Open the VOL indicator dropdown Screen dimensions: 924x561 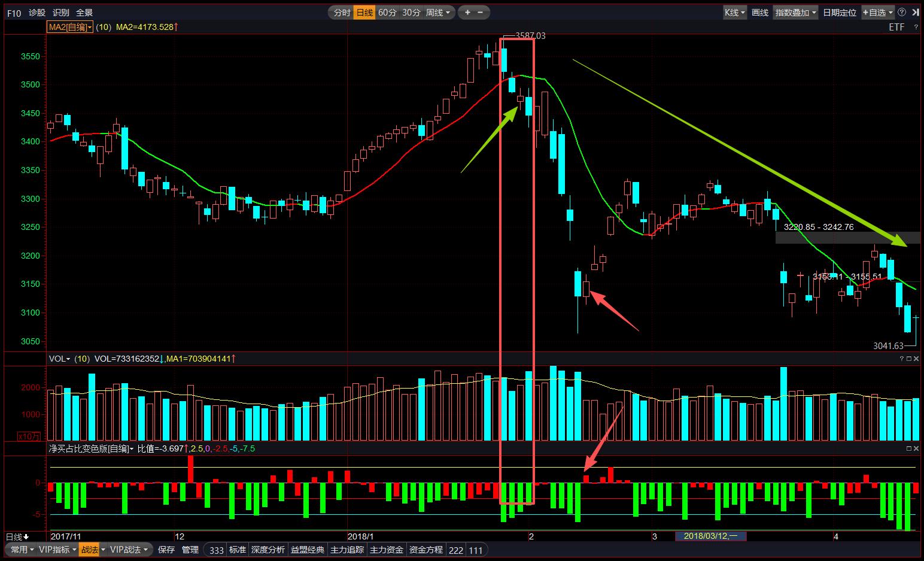click(59, 359)
